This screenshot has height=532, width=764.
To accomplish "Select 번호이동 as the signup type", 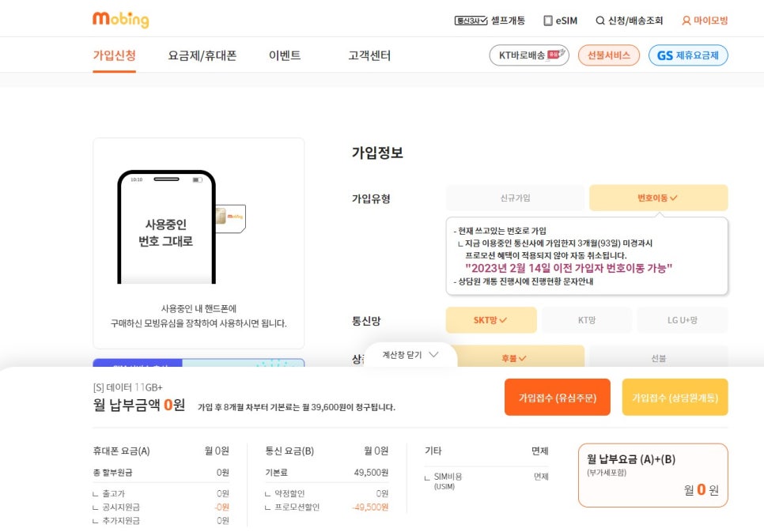I will click(658, 198).
